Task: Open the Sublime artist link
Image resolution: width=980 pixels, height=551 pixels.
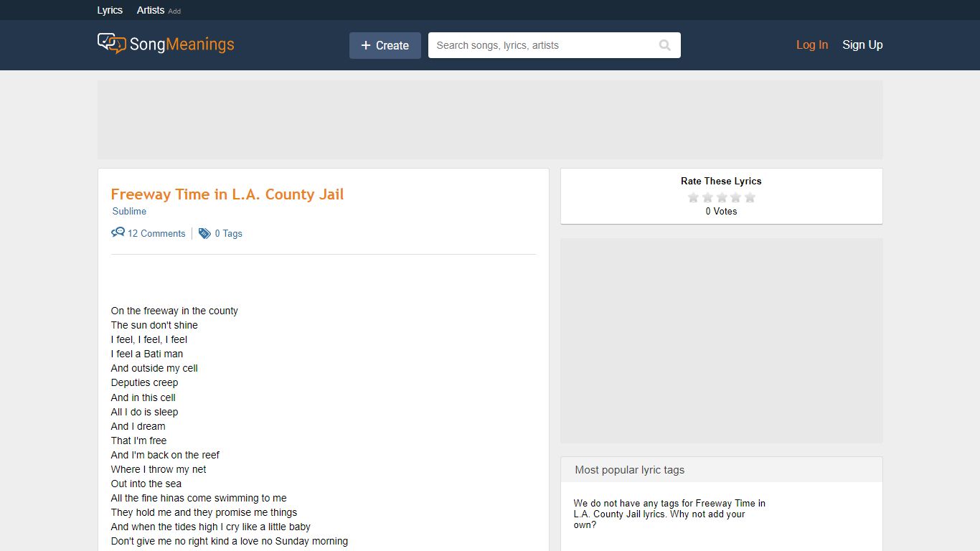Action: pyautogui.click(x=129, y=211)
